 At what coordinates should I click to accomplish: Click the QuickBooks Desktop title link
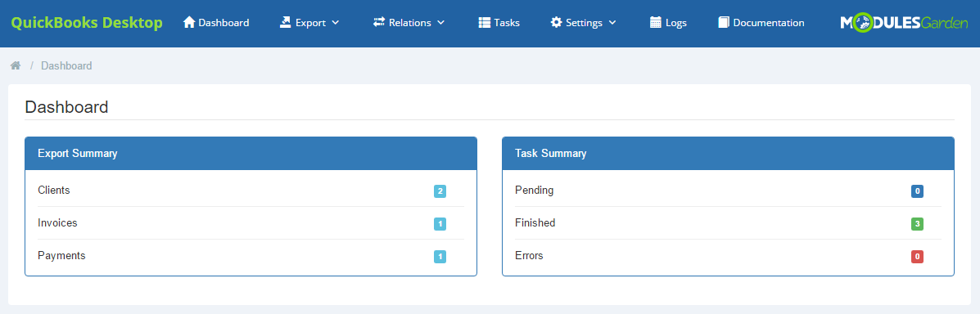[x=87, y=23]
